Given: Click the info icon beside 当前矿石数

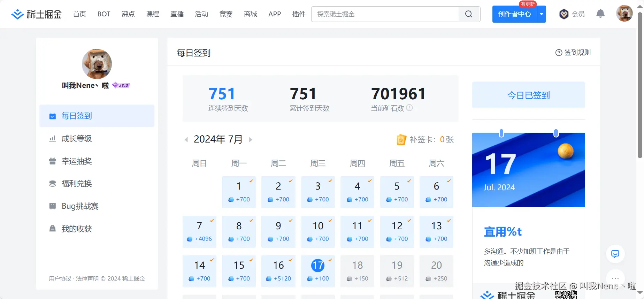Looking at the screenshot, I should [x=410, y=108].
